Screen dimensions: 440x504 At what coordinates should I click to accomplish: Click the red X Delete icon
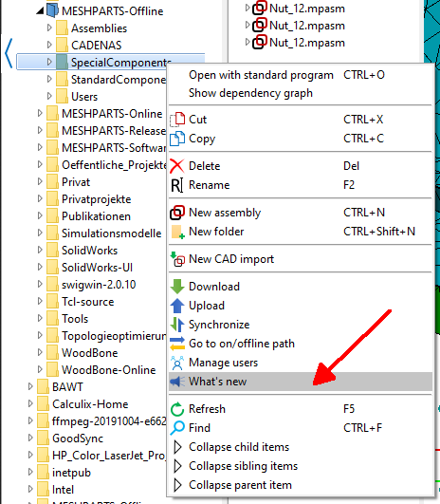tap(177, 166)
